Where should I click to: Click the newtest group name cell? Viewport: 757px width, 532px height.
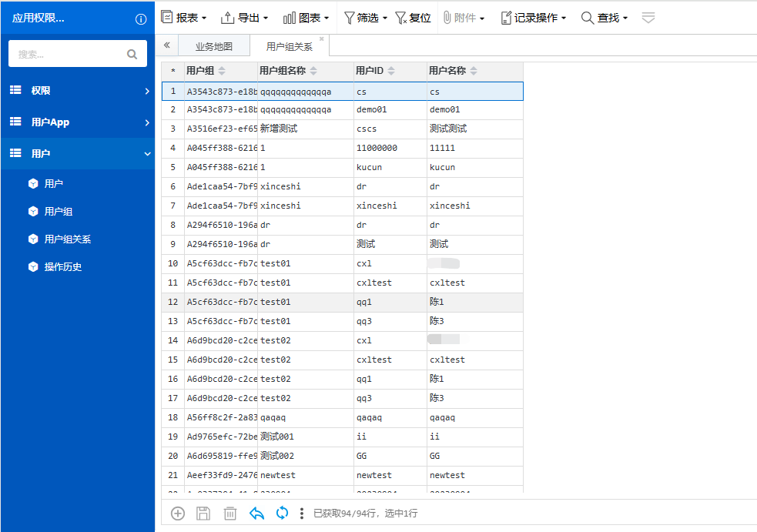tap(306, 476)
